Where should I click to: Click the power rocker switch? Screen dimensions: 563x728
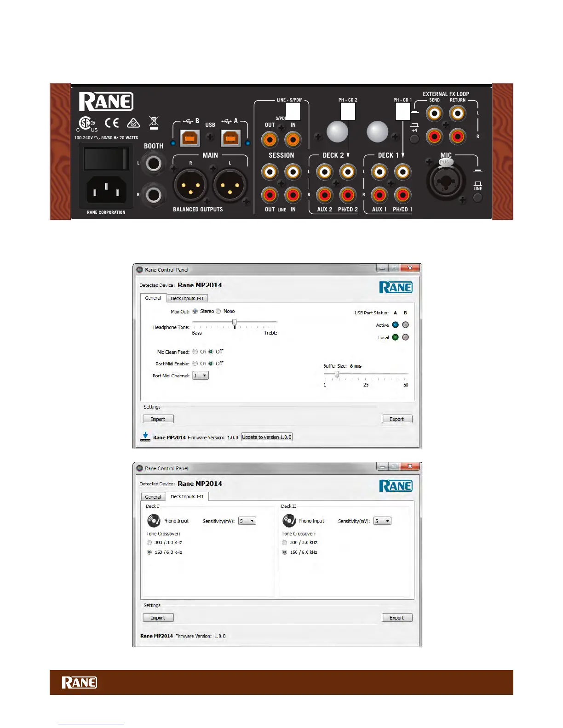coord(106,159)
